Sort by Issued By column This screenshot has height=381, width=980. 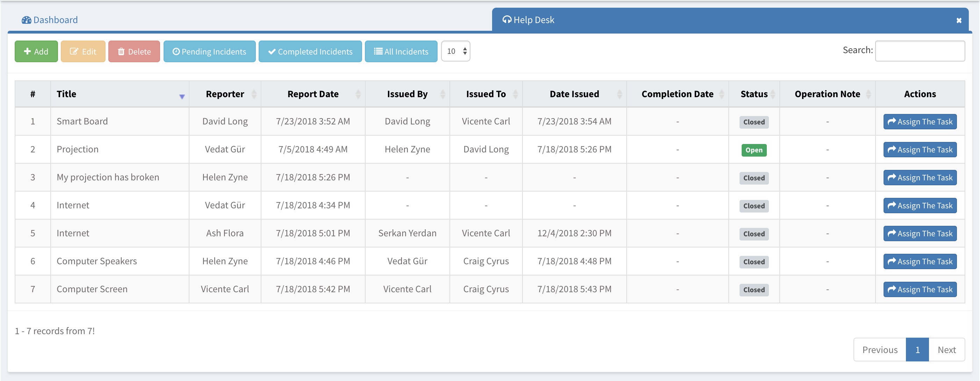click(x=407, y=94)
